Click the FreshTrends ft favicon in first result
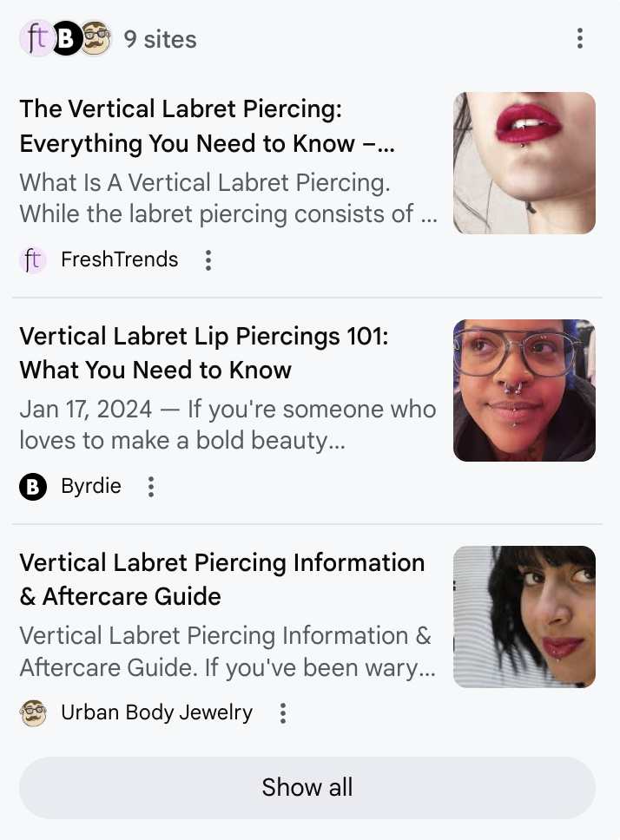Screen dimensions: 620x840 click(x=33, y=259)
